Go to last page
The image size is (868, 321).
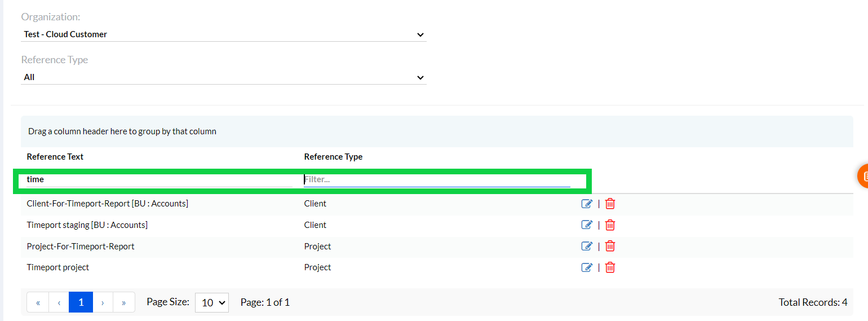pos(123,302)
